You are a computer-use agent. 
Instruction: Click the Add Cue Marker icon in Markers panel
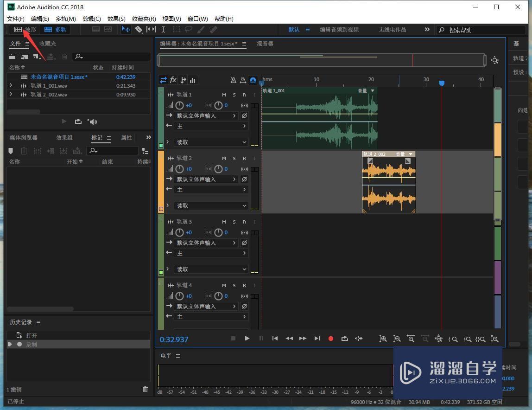(11, 150)
